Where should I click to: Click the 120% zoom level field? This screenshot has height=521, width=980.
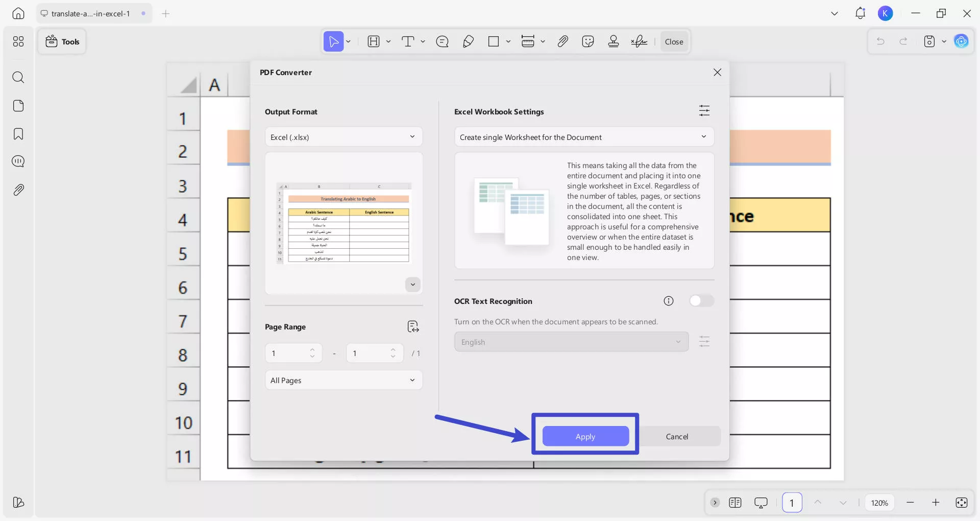[879, 503]
